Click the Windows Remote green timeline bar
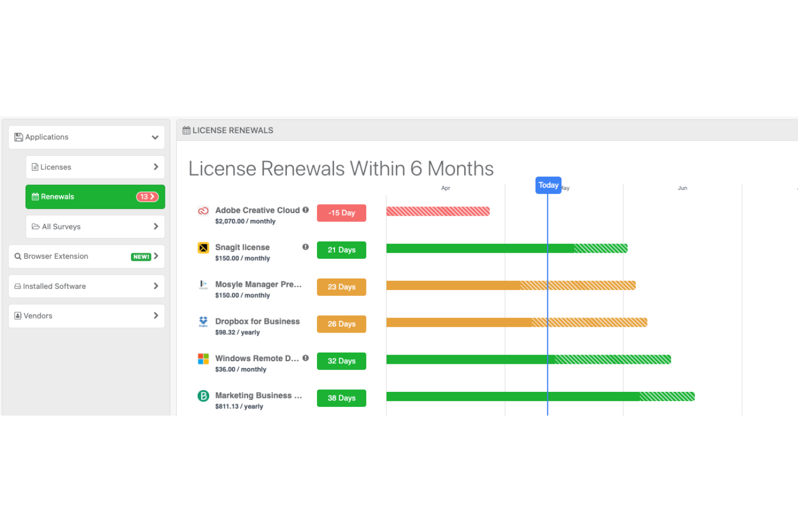 click(528, 360)
